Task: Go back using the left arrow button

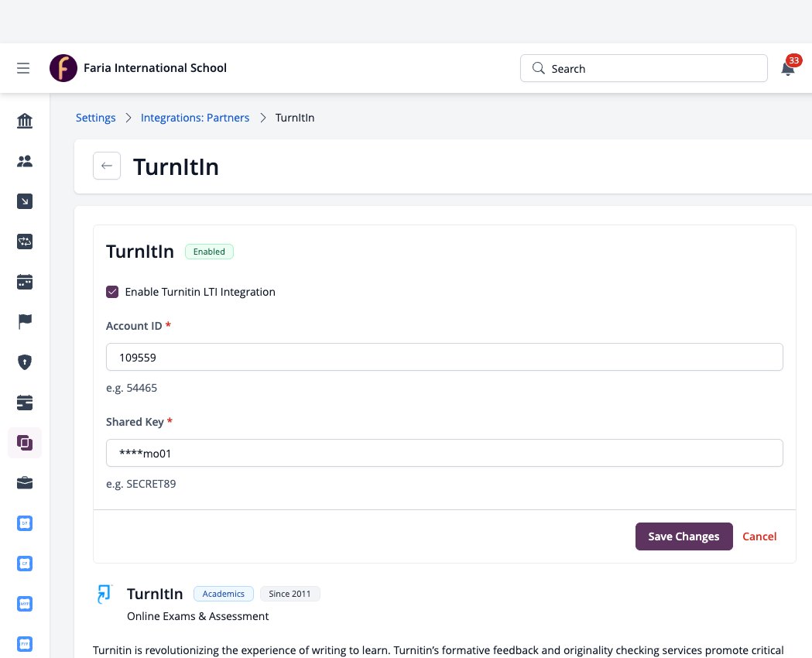Action: pyautogui.click(x=107, y=166)
